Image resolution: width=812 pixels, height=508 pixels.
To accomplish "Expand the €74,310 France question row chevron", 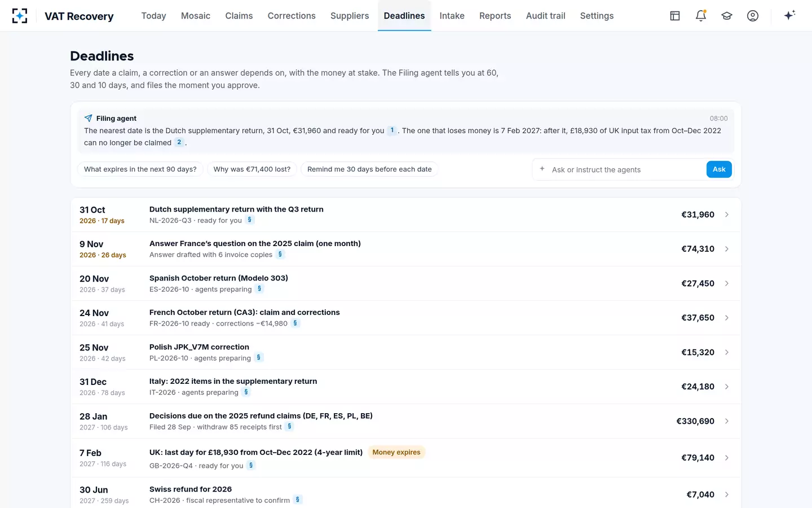I will 727,249.
